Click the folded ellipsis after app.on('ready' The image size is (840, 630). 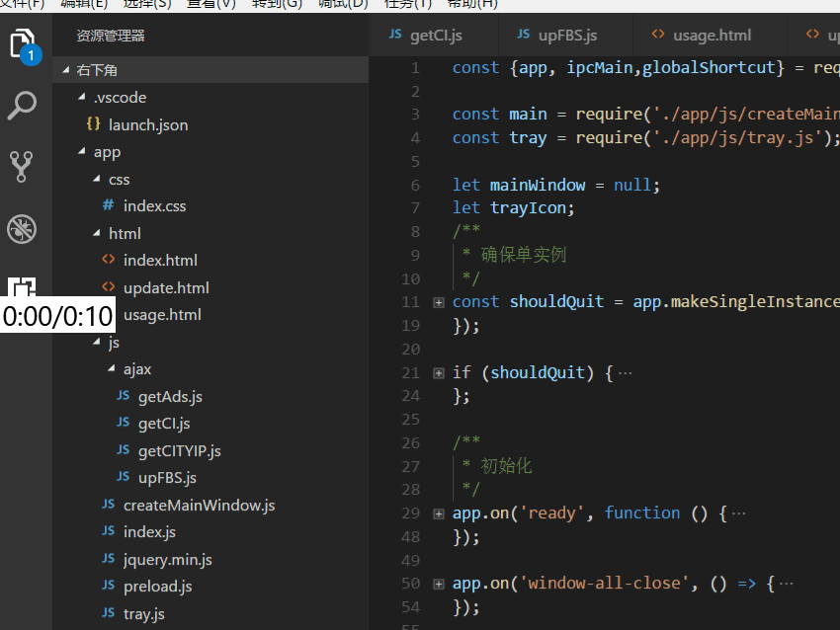tap(739, 513)
